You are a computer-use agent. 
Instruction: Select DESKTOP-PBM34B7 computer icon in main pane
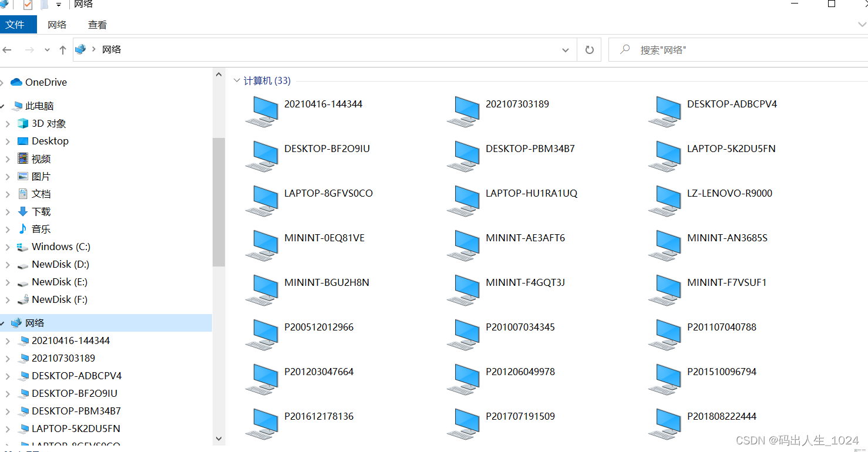(463, 156)
